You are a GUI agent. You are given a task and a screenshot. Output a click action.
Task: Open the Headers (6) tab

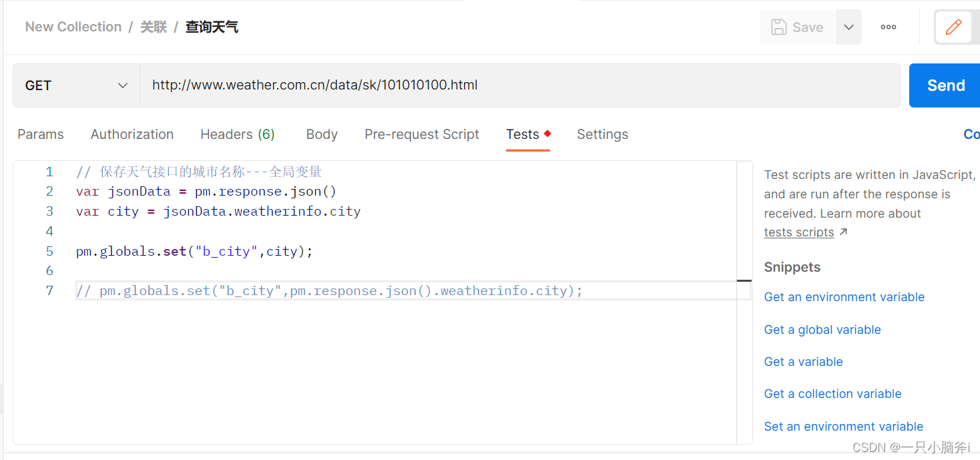238,134
